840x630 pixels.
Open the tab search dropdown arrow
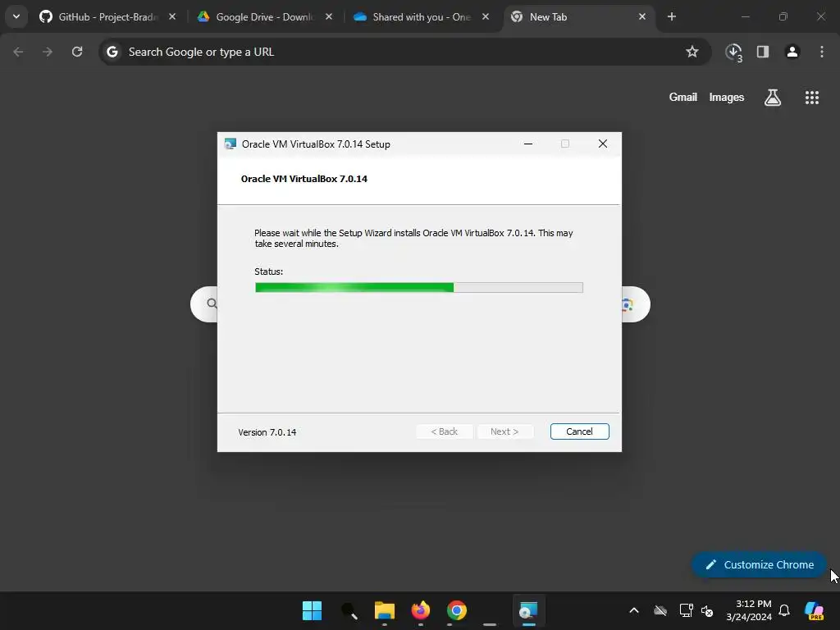coord(16,16)
